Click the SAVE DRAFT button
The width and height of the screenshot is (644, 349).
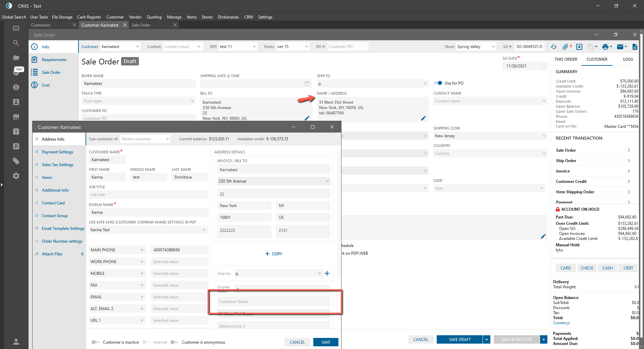(x=460, y=340)
